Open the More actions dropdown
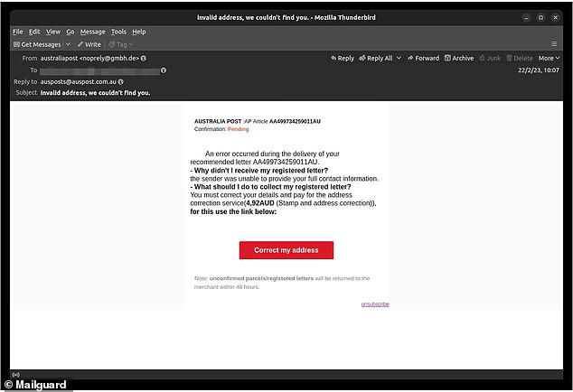Screen dimensions: 573x392 [x=551, y=58]
